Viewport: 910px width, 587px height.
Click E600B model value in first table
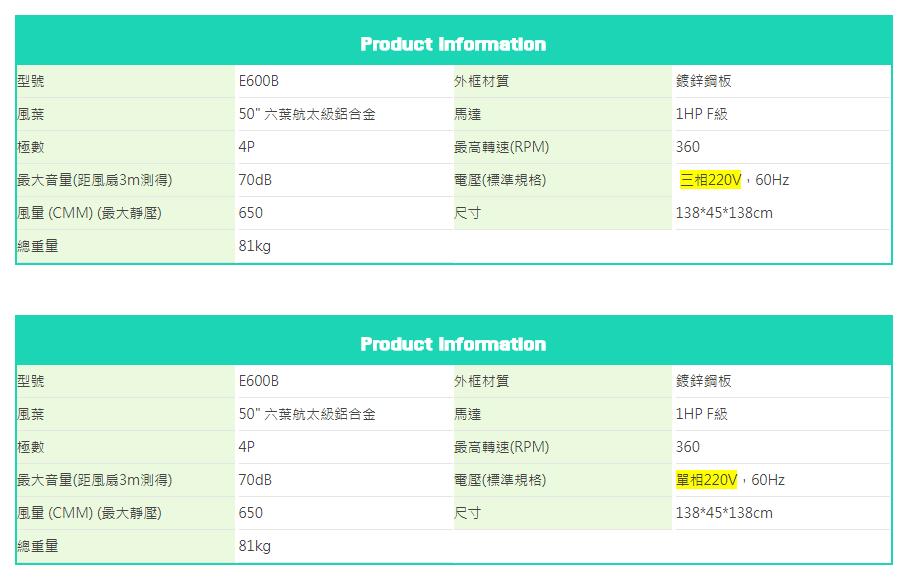[x=259, y=81]
